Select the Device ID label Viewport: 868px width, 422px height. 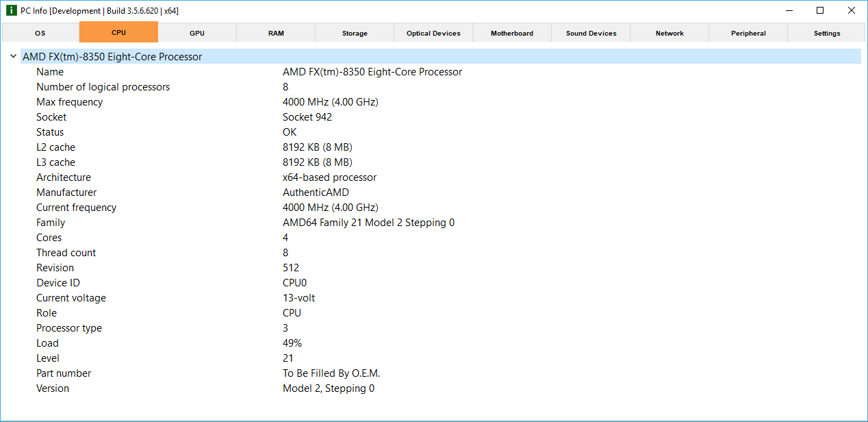[58, 283]
